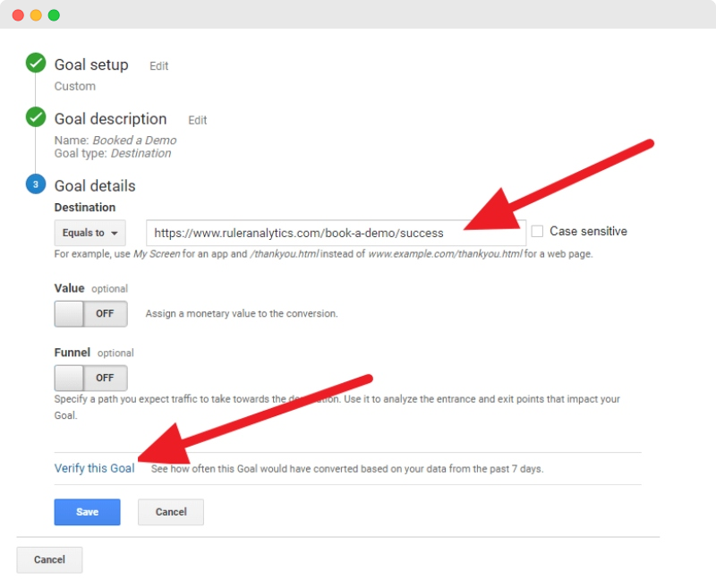The image size is (716, 588).
Task: Click the Verify this Goal link
Action: click(95, 468)
